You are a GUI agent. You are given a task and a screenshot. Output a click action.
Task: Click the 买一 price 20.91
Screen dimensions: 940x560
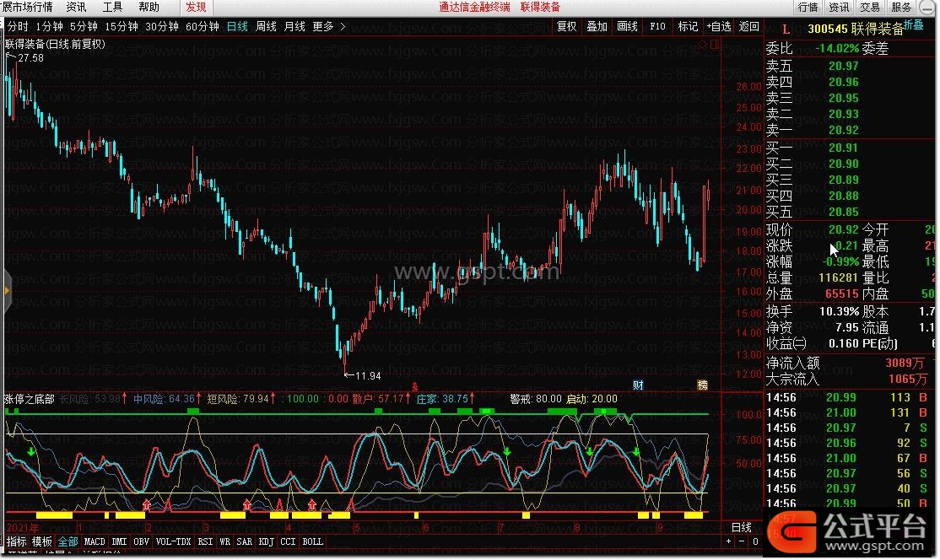(844, 148)
